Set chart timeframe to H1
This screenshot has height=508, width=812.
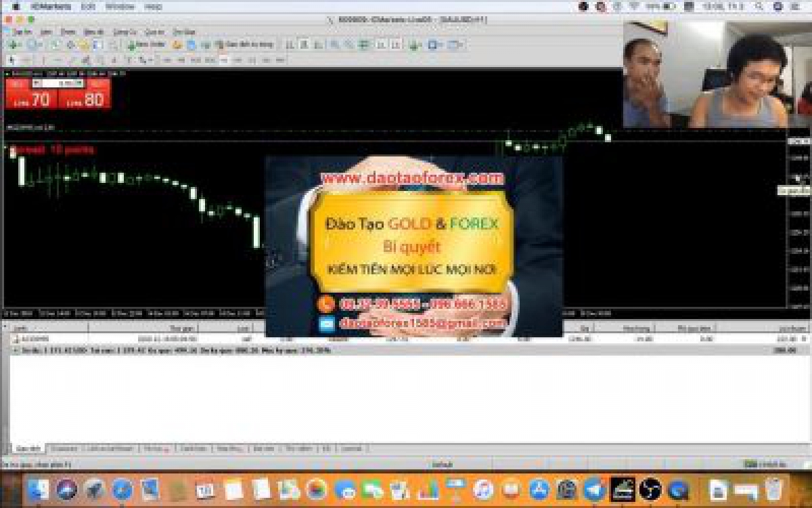(x=224, y=60)
